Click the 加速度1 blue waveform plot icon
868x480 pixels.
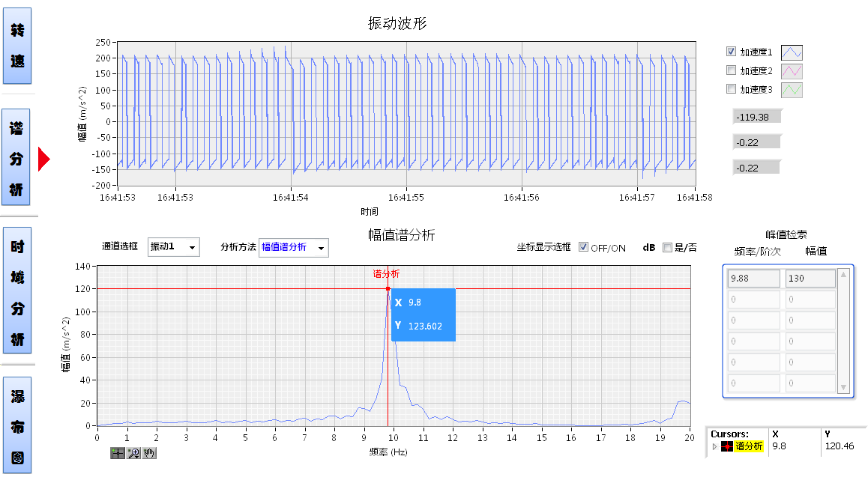792,52
